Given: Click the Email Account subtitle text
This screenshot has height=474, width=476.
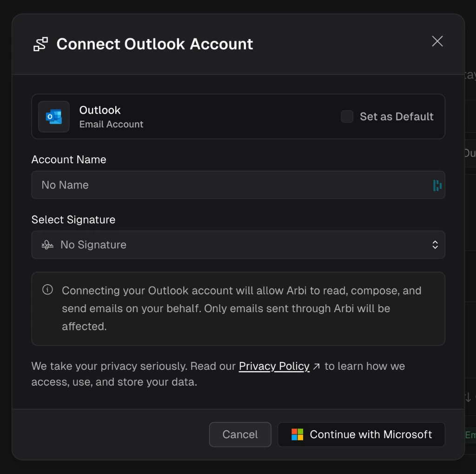Looking at the screenshot, I should pos(111,124).
